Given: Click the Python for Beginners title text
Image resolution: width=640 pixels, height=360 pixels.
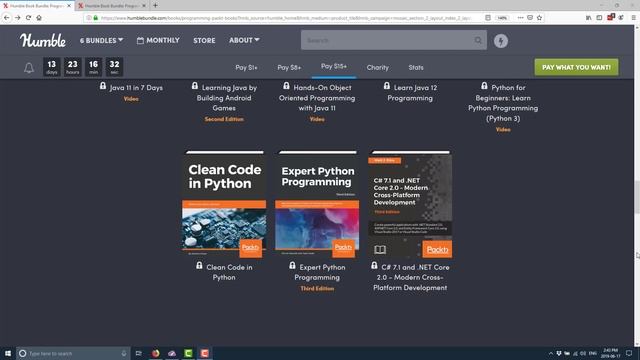Looking at the screenshot, I should tap(503, 103).
